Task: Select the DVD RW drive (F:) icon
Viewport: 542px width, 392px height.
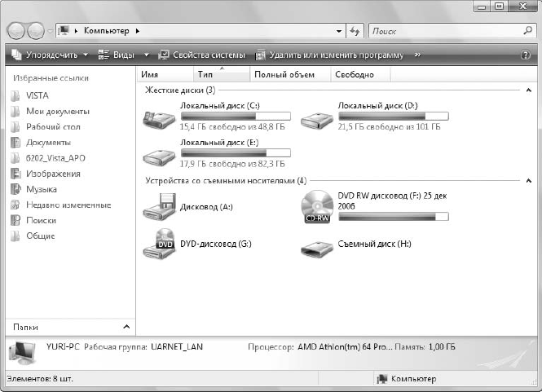Action: (x=316, y=207)
